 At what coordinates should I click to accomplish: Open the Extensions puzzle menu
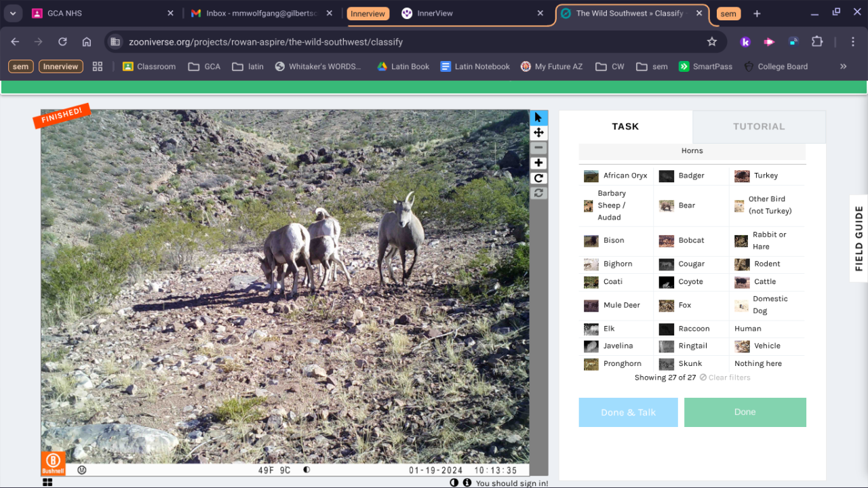(x=817, y=42)
